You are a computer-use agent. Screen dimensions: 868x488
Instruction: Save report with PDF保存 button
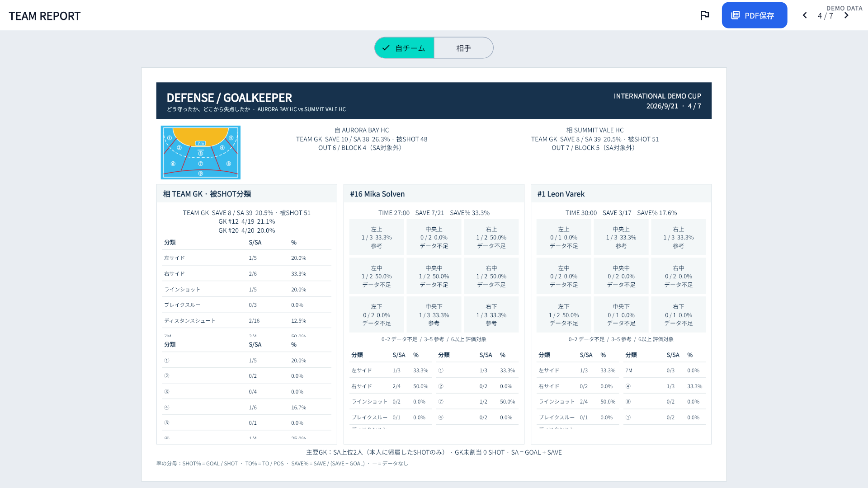pyautogui.click(x=754, y=15)
